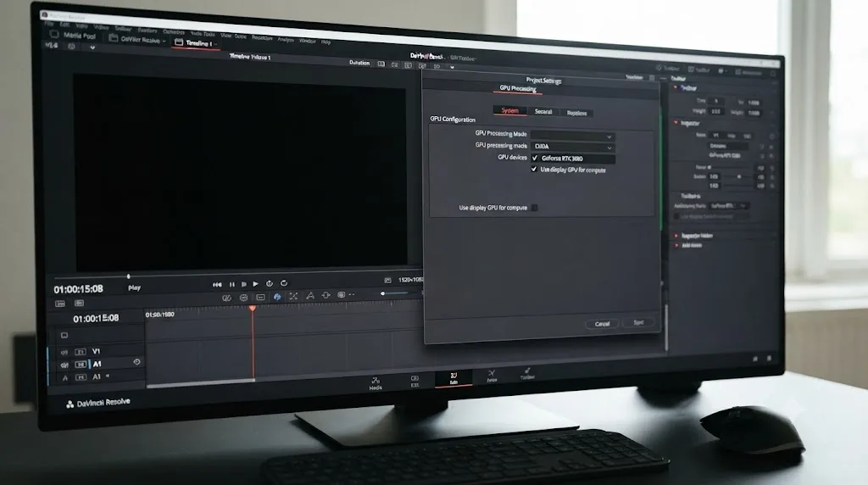
Task: Click the first viewer mode icon beside Duration
Action: [381, 64]
